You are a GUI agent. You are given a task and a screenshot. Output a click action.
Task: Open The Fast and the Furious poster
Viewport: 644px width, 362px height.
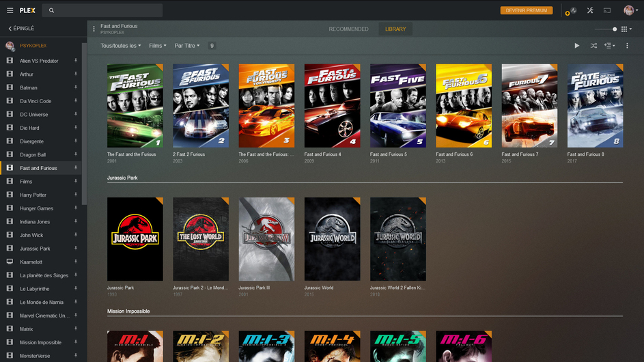135,106
